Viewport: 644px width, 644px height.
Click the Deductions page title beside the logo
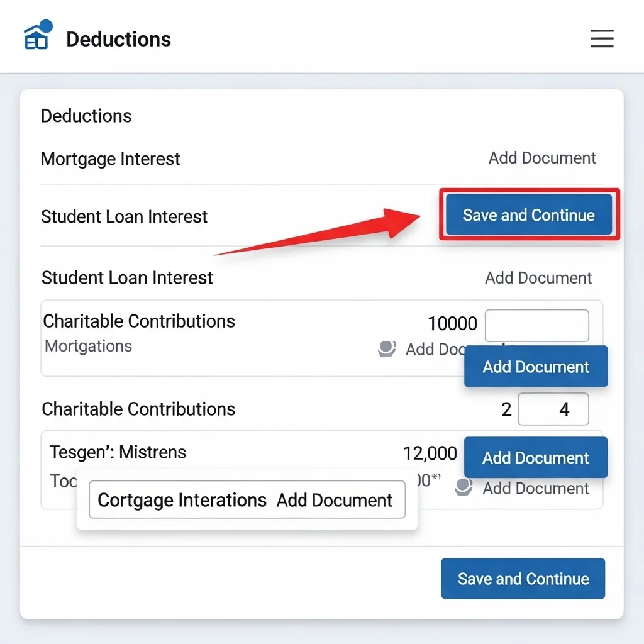(x=118, y=39)
